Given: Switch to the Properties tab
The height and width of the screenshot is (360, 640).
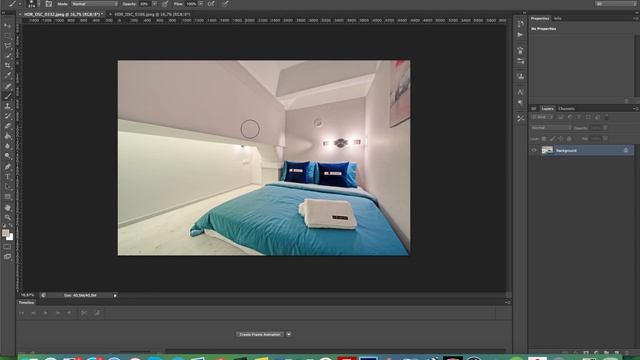Looking at the screenshot, I should pos(540,18).
